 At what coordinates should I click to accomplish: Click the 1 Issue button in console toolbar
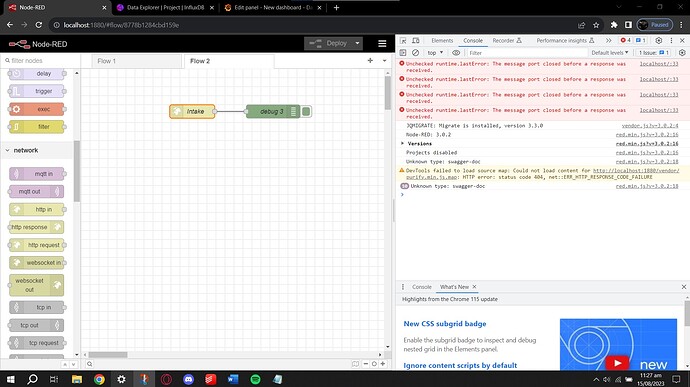[x=654, y=53]
